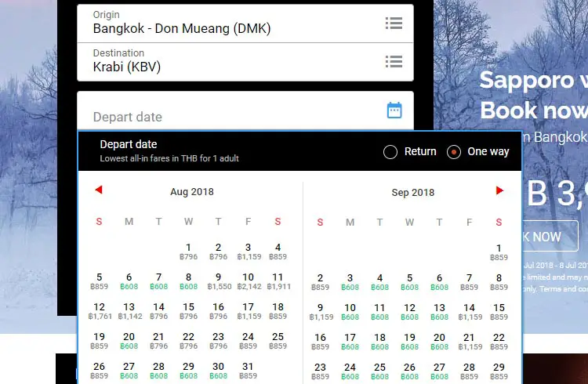Pick September 1 with ฿859 fare
588x384 pixels.
point(499,252)
